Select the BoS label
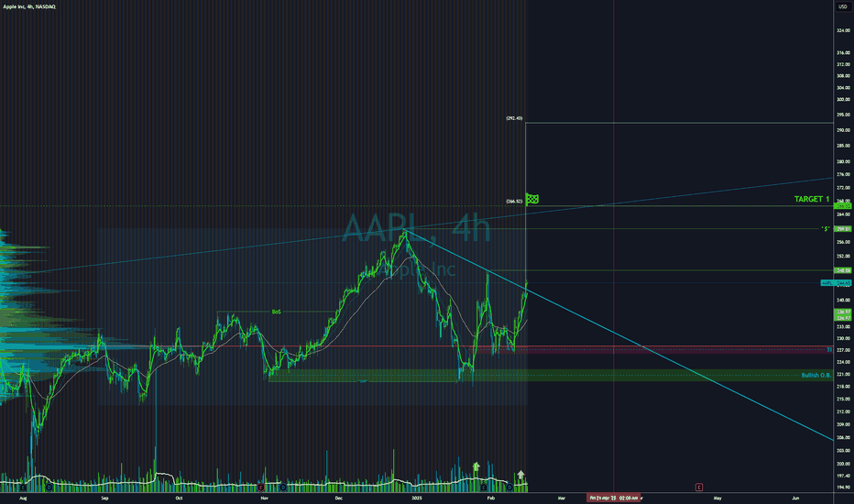Viewport: 854px width, 504px height. (x=276, y=312)
